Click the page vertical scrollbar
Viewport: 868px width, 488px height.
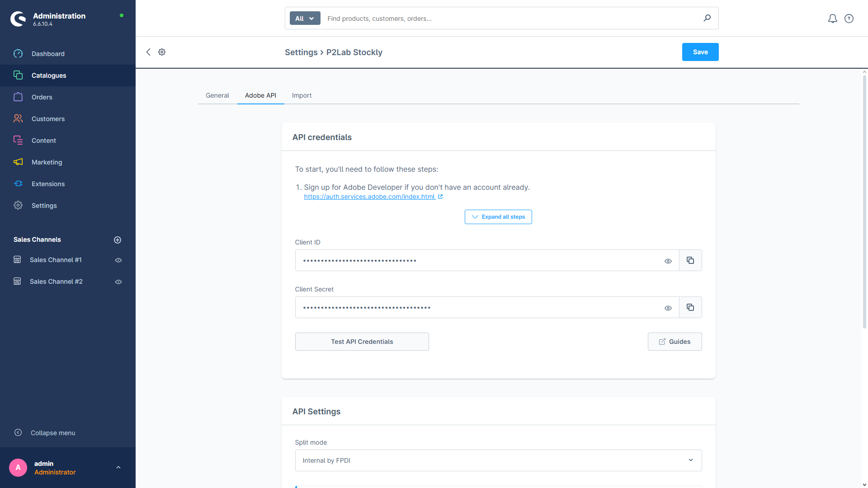864,201
